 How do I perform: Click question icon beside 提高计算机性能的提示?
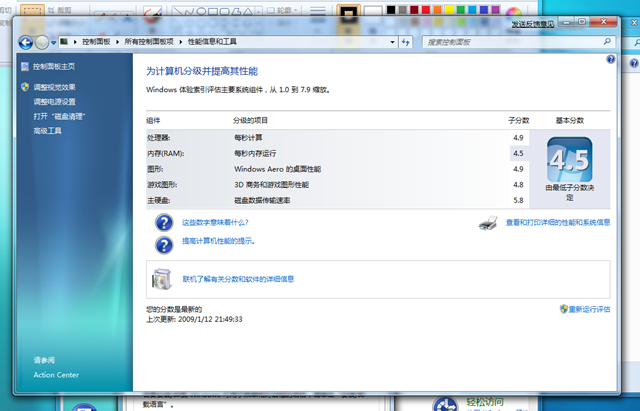coord(164,245)
